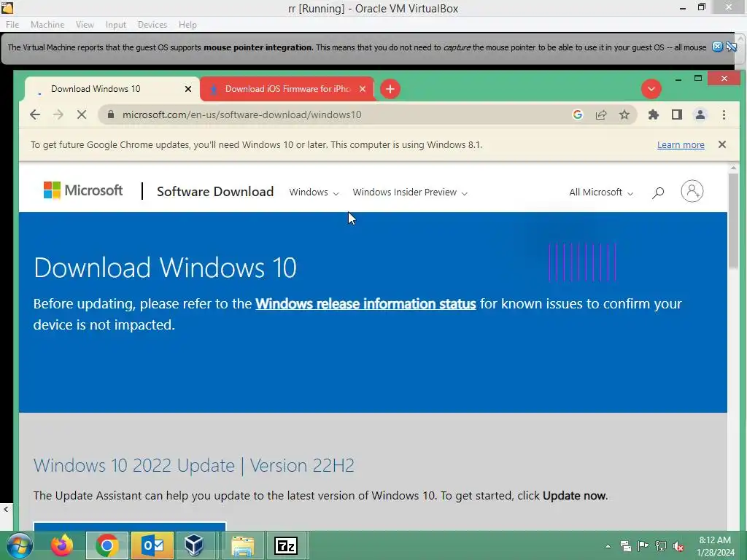
Task: Open Chrome extensions puzzle icon
Action: 654,114
